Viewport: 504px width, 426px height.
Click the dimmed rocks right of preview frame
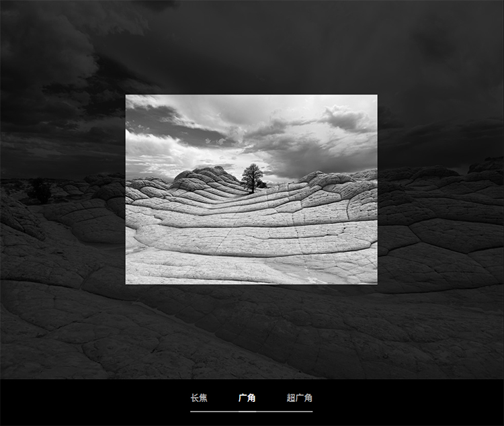pyautogui.click(x=437, y=228)
